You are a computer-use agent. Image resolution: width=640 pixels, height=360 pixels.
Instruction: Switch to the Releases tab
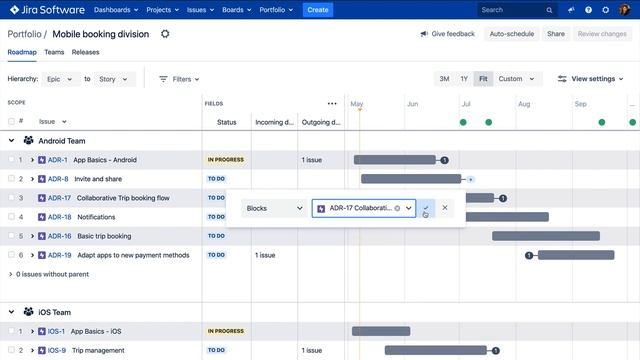click(x=85, y=52)
